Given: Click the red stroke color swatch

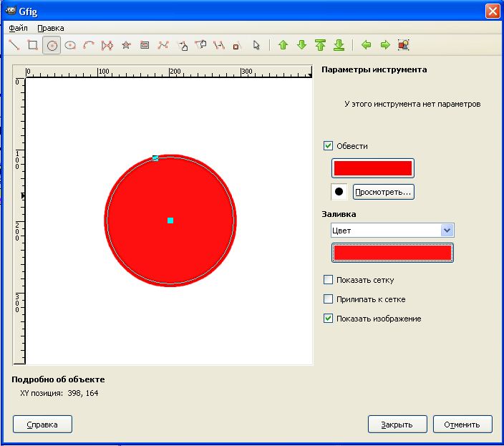Looking at the screenshot, I should click(x=373, y=168).
